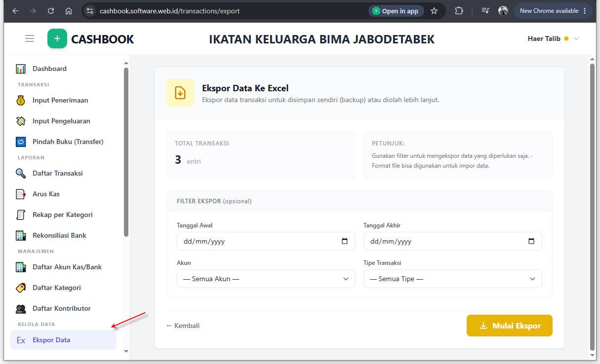The image size is (600, 364).
Task: Click the IKATAN KELUARGA BIMA JABODETABEK heading
Action: (x=321, y=39)
